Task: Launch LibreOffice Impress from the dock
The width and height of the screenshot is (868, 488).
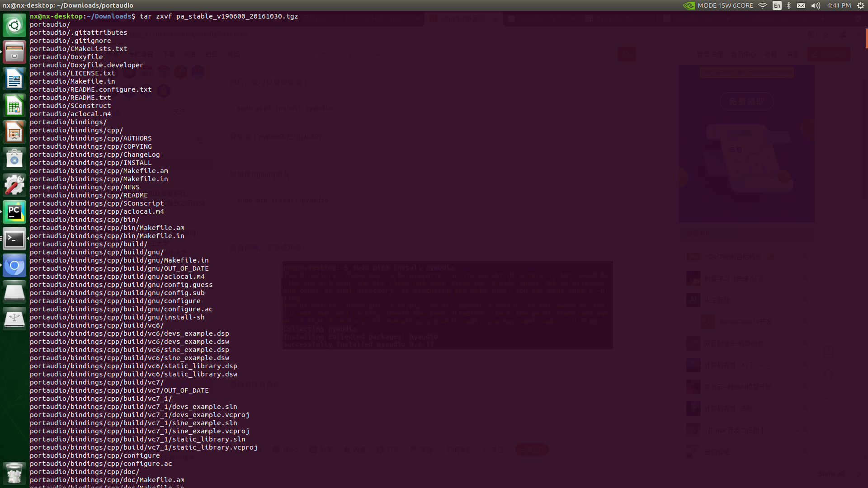Action: pyautogui.click(x=14, y=132)
